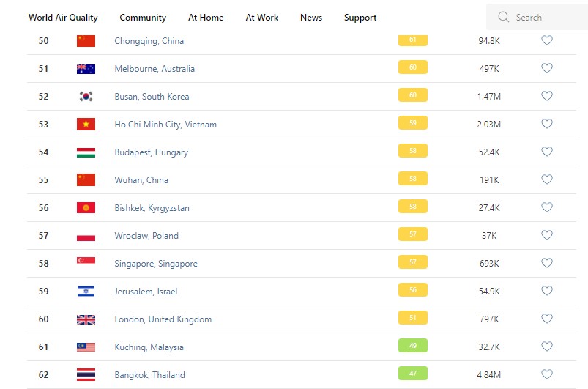
Task: Click the United Kingdom flag icon
Action: tap(86, 319)
